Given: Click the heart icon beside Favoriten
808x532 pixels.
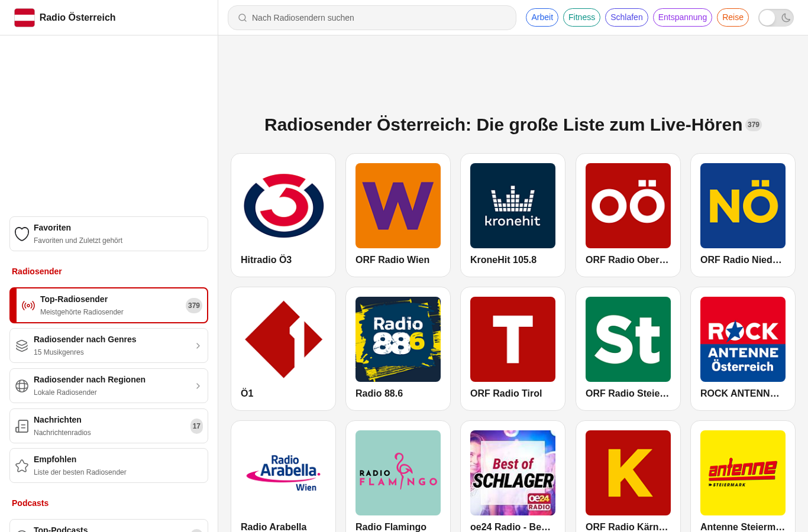Looking at the screenshot, I should [x=22, y=234].
